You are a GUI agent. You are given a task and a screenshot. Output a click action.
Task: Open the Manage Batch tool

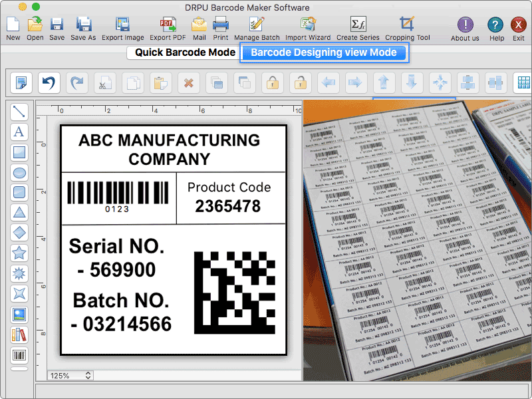coord(257,29)
